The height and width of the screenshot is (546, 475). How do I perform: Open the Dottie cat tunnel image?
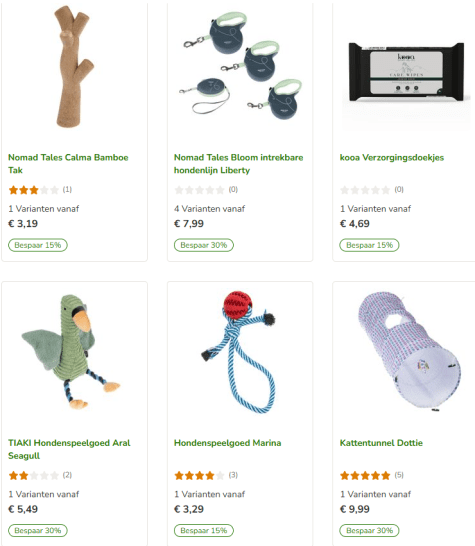(x=409, y=351)
